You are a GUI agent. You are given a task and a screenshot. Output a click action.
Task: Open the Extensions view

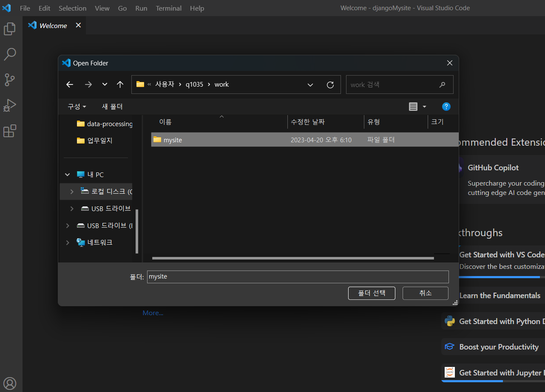9,131
